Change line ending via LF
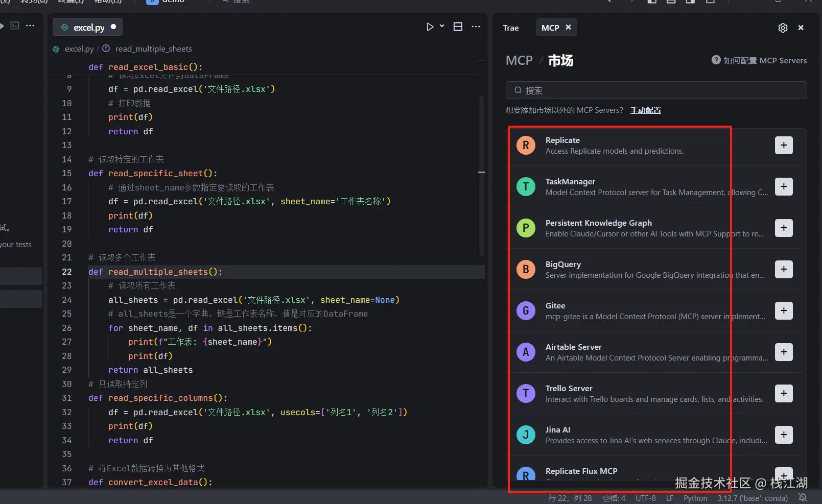This screenshot has width=822, height=504. (x=670, y=498)
